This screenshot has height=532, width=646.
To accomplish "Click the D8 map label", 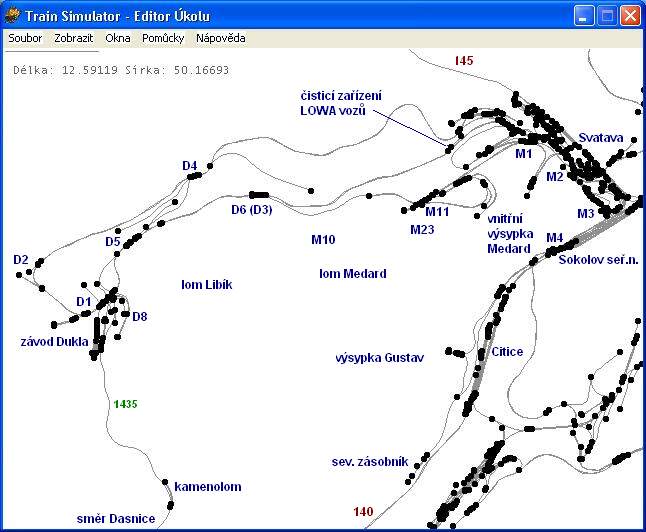I will click(140, 316).
